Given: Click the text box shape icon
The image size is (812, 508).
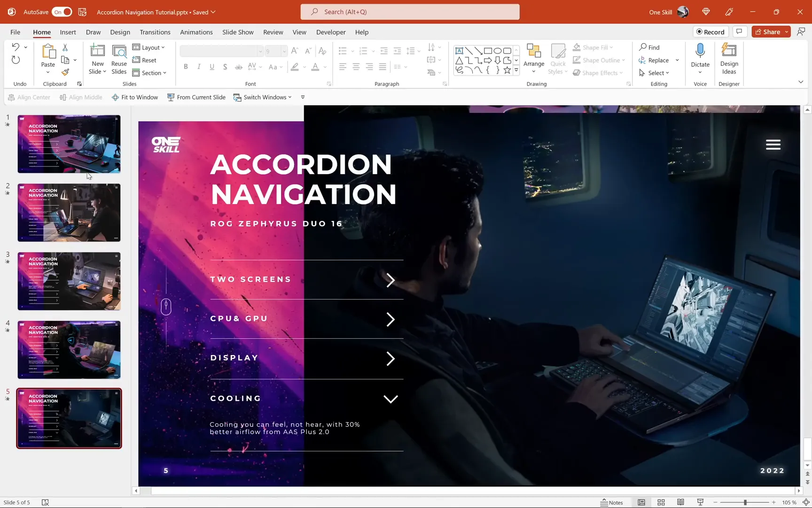Looking at the screenshot, I should pos(459,51).
